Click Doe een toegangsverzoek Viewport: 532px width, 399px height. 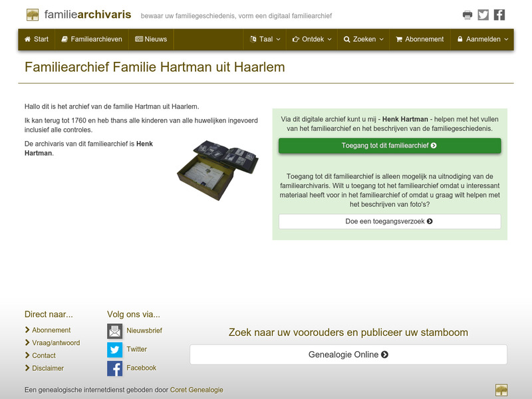click(x=388, y=221)
